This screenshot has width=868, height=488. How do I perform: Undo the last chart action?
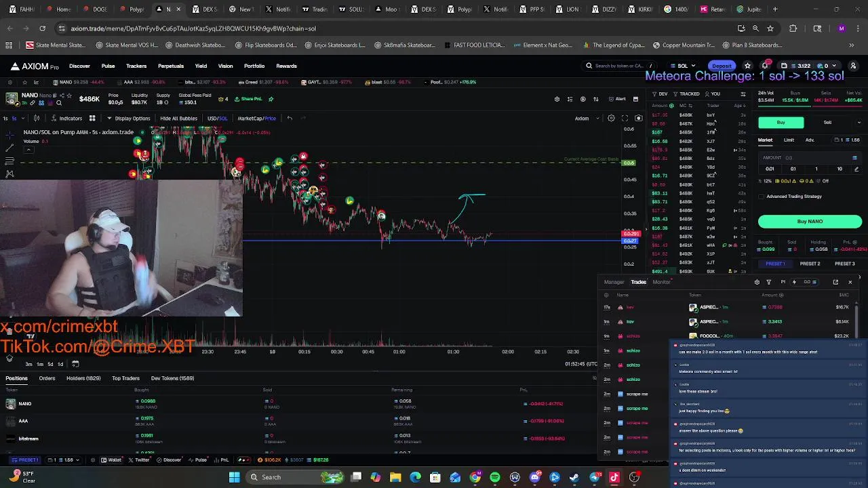pos(290,119)
